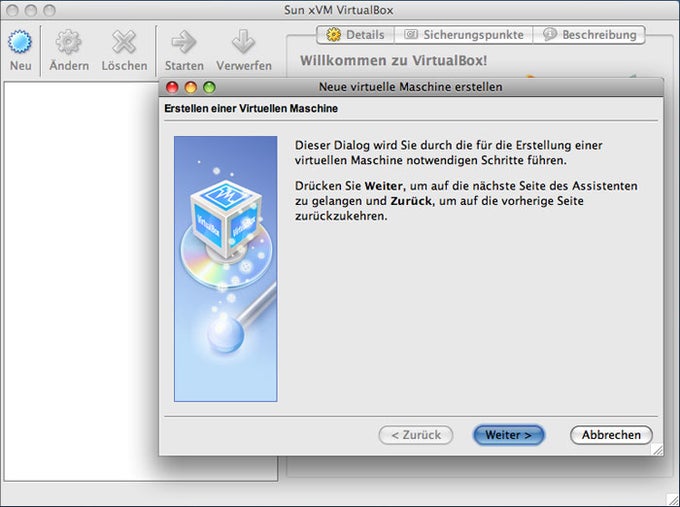Viewport: 680px width, 507px height.
Task: Click the Neu toolbar icon
Action: pyautogui.click(x=20, y=42)
